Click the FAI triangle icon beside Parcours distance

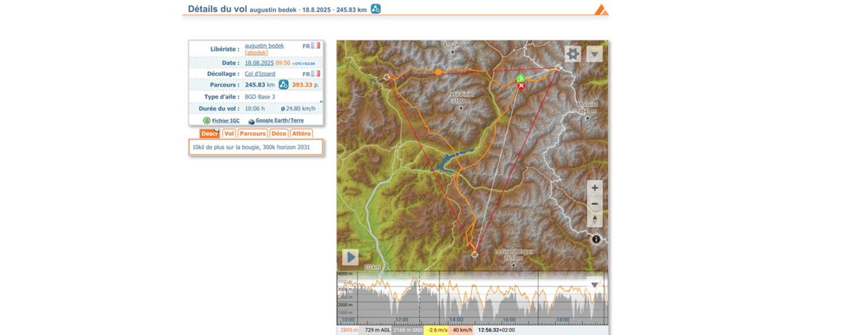click(283, 85)
